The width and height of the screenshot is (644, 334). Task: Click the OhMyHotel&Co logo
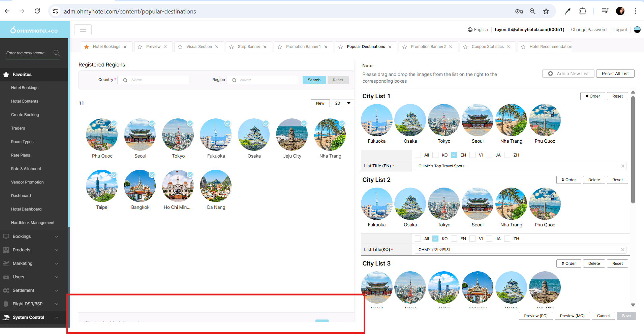34,30
